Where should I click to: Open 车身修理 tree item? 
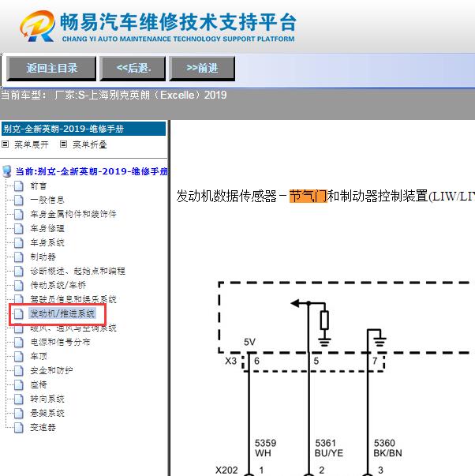pyautogui.click(x=47, y=228)
